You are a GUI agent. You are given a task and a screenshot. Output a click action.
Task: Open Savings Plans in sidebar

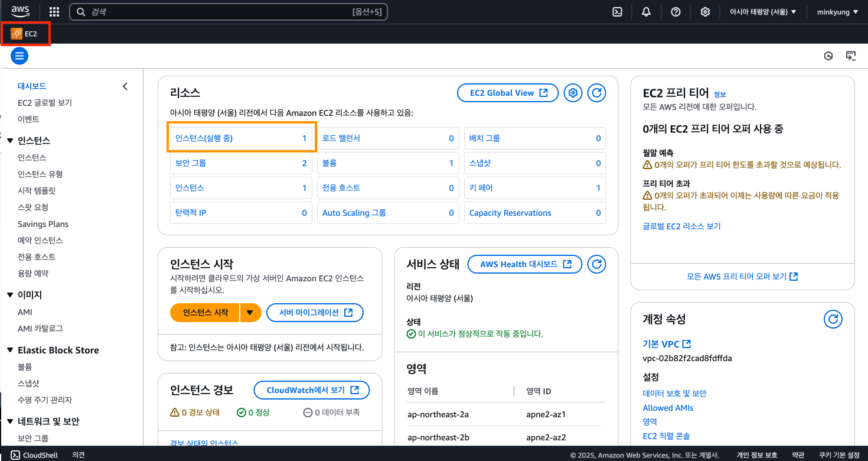tap(43, 224)
